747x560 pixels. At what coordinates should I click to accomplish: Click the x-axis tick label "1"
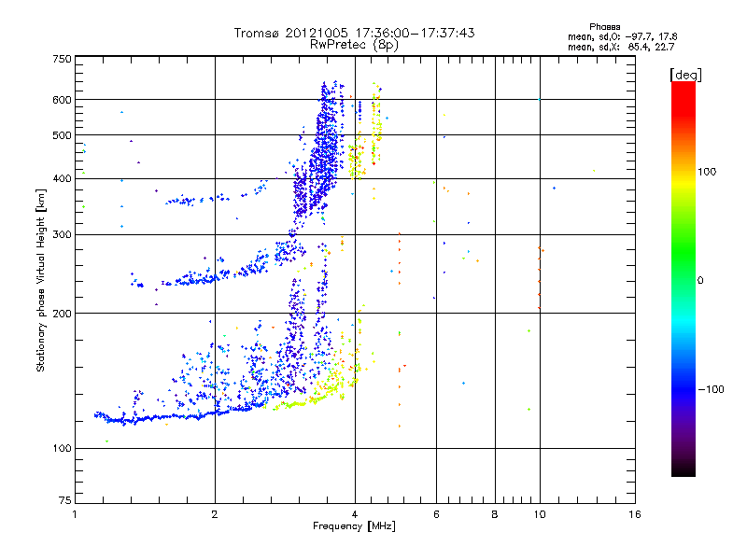coord(75,514)
